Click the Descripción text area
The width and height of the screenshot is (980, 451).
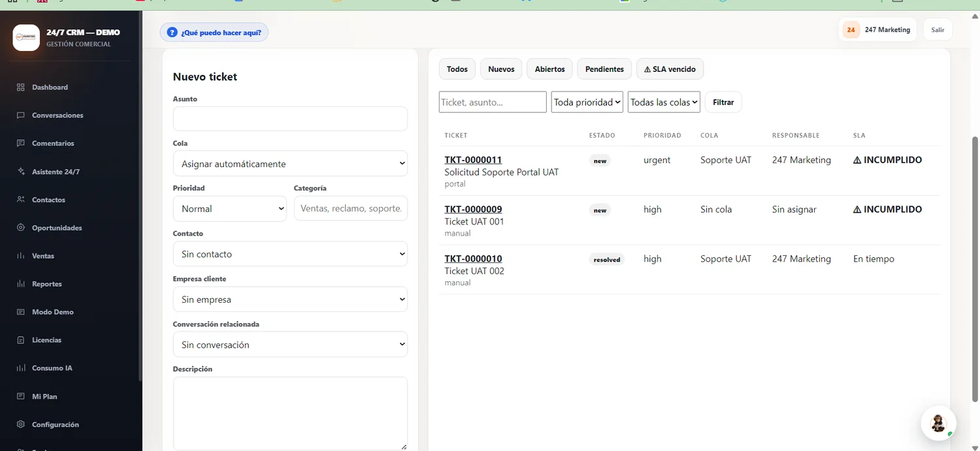pyautogui.click(x=290, y=414)
